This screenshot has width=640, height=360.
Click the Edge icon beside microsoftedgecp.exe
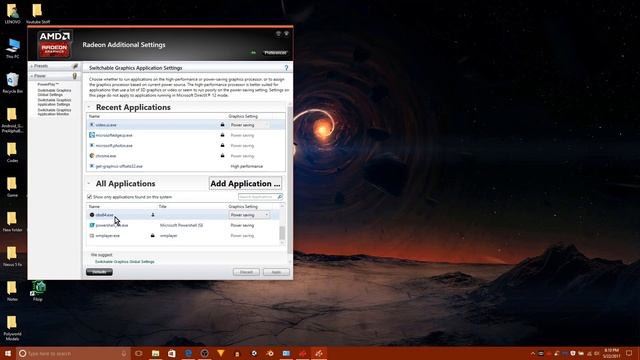click(x=92, y=135)
